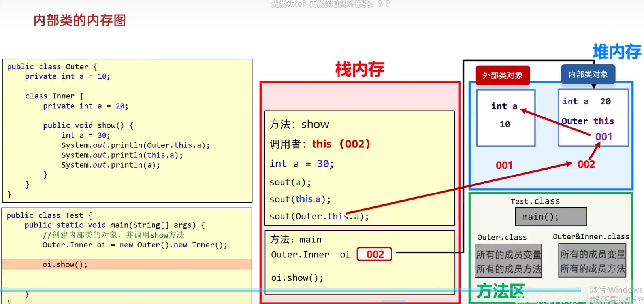The image size is (644, 304).
Task: Click the "调用者: this (002)" line
Action: pos(320,144)
